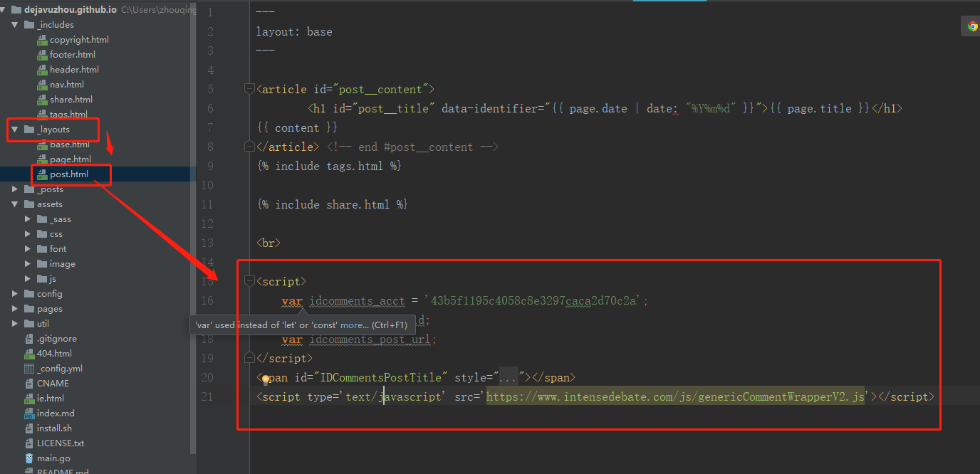
Task: Click the footer.html file icon
Action: [x=42, y=55]
